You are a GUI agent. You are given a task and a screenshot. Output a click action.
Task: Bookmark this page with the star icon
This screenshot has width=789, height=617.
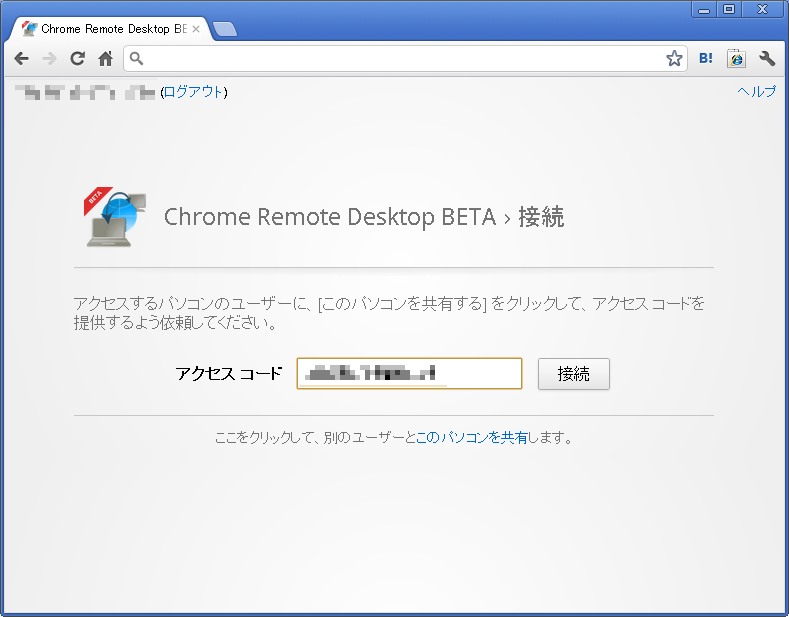[674, 58]
